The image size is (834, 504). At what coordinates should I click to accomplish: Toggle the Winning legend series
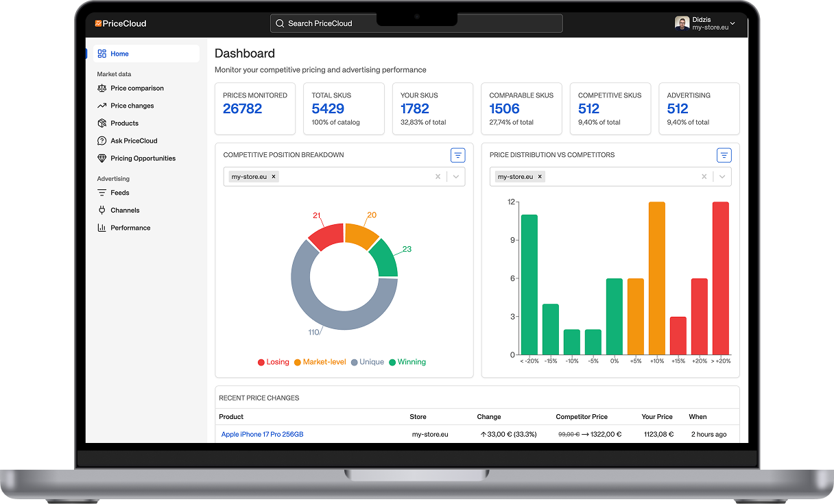[x=407, y=362]
